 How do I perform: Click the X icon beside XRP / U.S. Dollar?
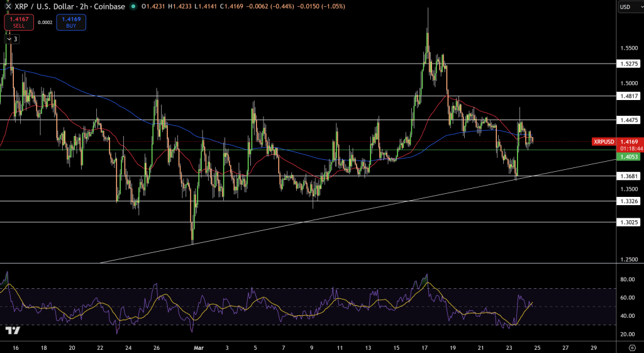pyautogui.click(x=8, y=6)
